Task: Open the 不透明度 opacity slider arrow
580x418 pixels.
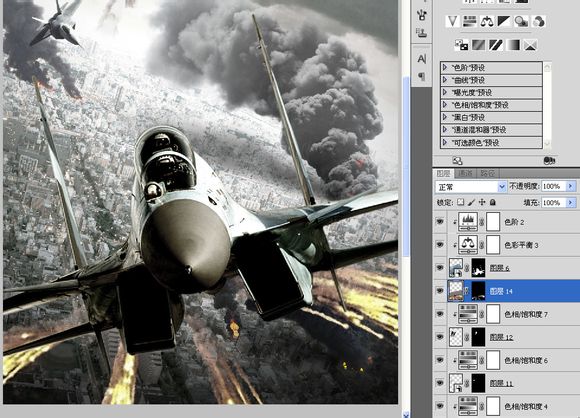Action: click(570, 186)
